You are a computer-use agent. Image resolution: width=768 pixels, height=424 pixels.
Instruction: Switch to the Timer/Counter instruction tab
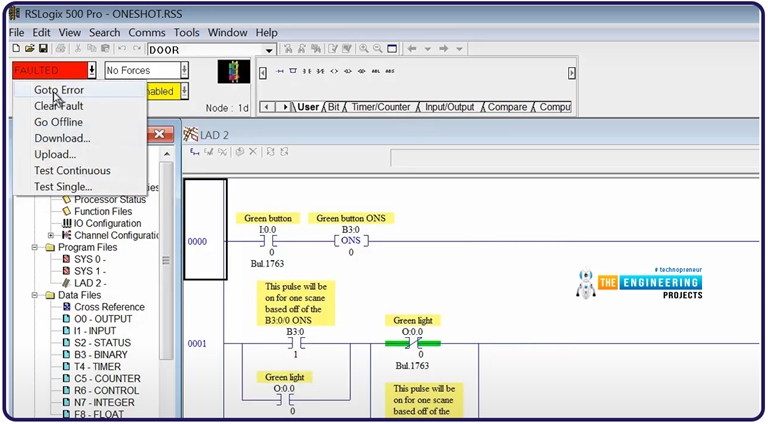click(381, 107)
